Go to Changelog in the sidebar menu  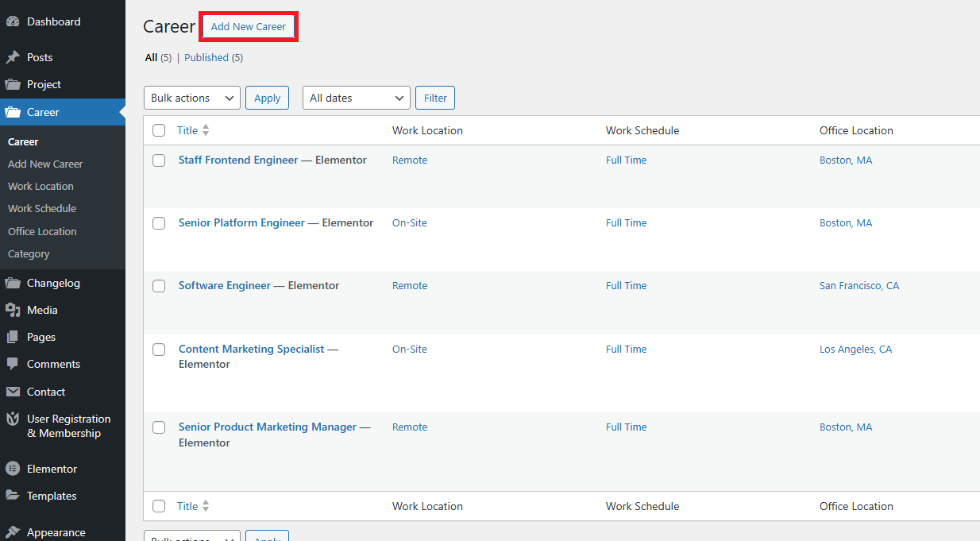point(53,283)
